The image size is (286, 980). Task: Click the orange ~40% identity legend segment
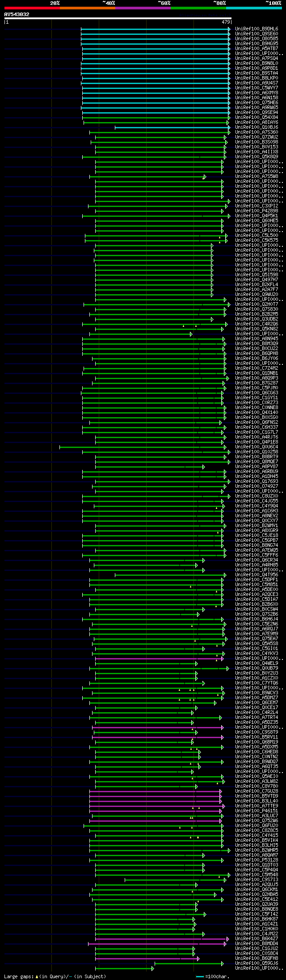[x=87, y=8]
